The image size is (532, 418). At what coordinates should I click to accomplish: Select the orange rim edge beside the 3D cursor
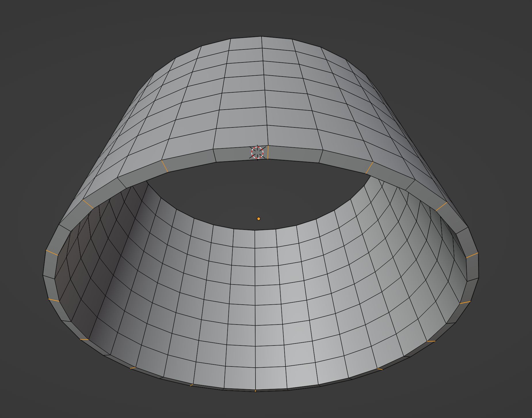268,152
